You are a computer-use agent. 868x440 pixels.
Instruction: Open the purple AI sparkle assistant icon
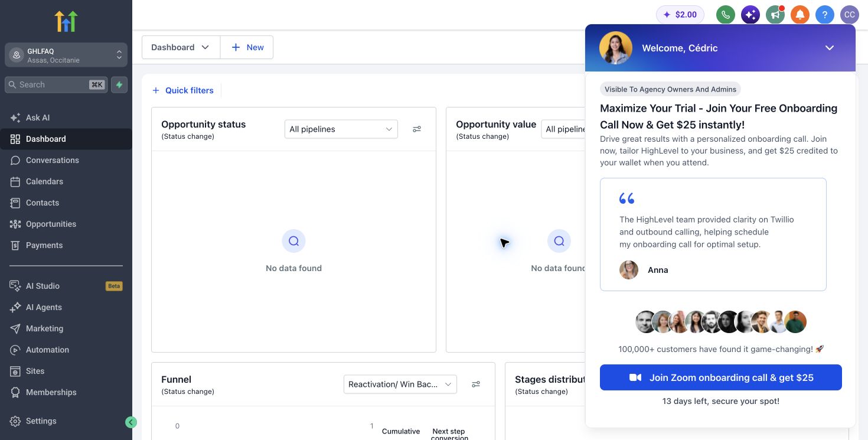point(750,15)
